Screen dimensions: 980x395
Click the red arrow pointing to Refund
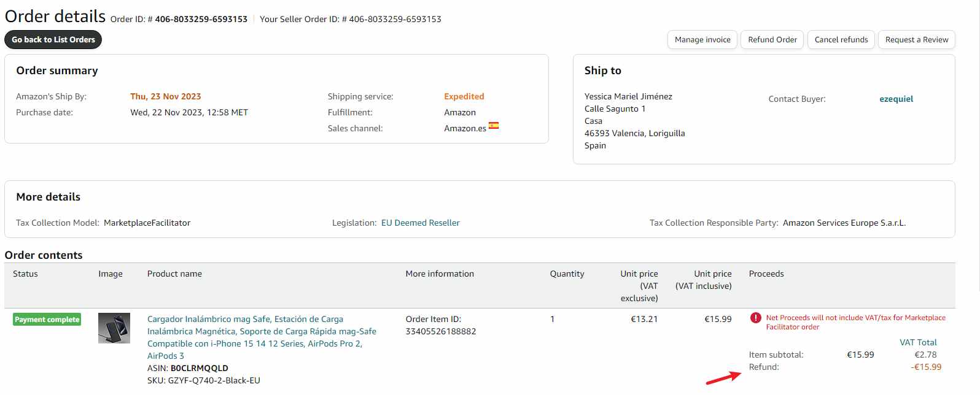pos(723,378)
